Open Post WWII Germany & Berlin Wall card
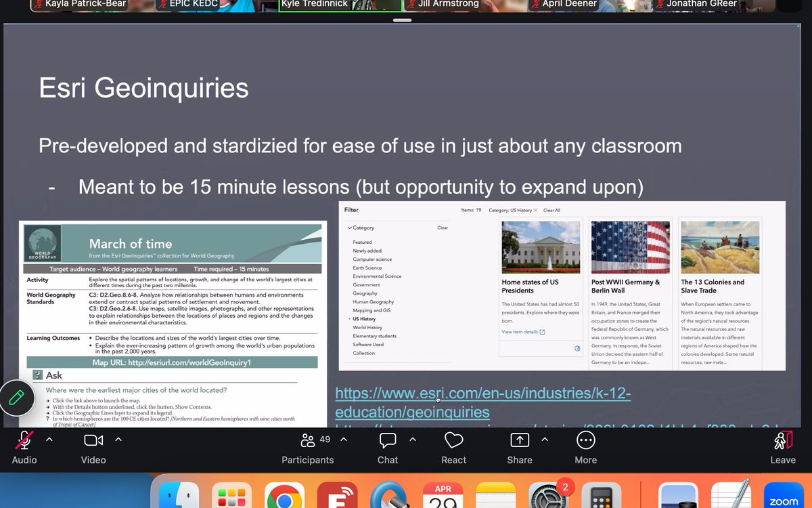 pyautogui.click(x=630, y=293)
